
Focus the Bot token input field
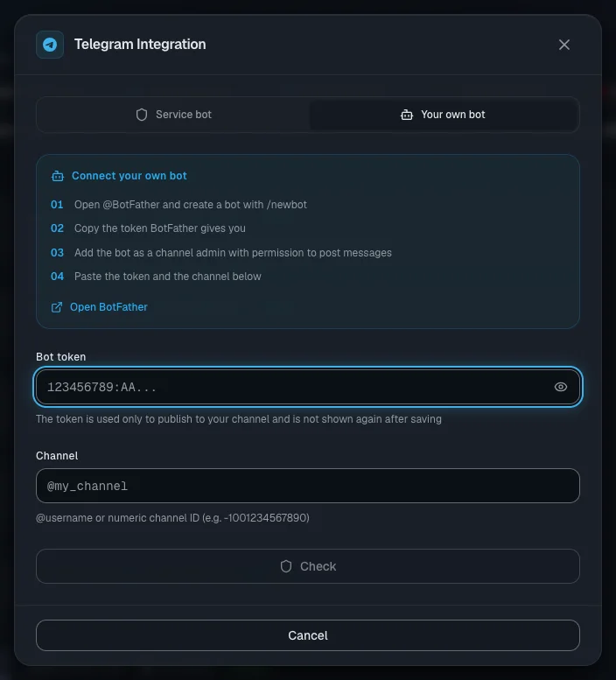click(x=308, y=387)
